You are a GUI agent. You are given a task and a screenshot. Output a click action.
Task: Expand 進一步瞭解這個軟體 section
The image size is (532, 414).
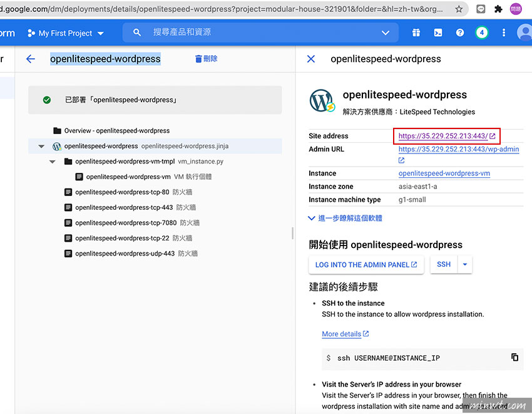(x=345, y=218)
